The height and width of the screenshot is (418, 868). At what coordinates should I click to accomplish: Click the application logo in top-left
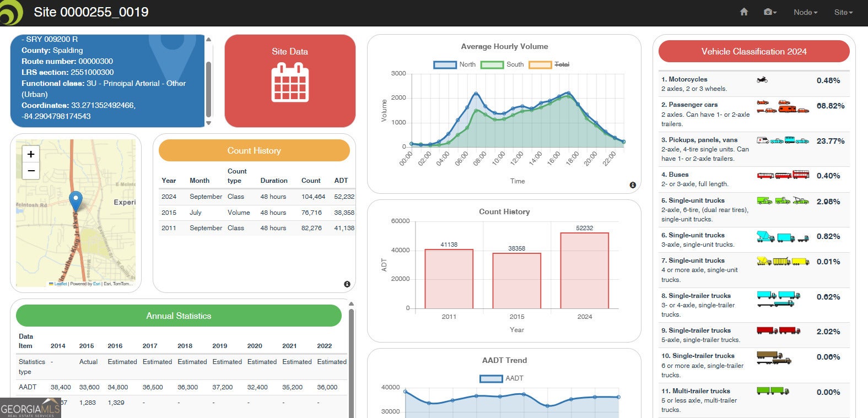tap(11, 12)
